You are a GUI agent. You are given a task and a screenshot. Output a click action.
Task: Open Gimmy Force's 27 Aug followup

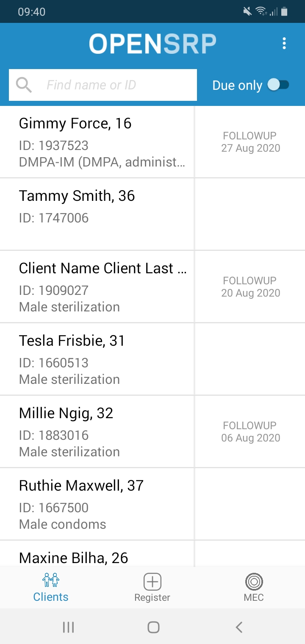(x=251, y=142)
